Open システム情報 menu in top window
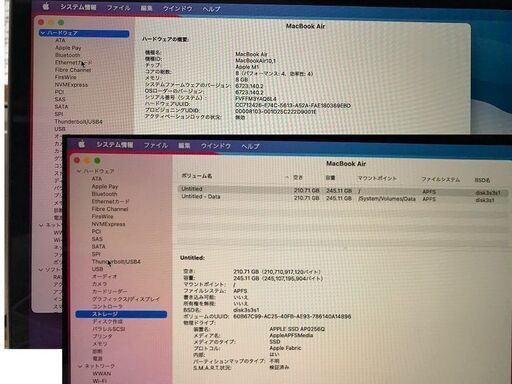This screenshot has width=512, height=384. [78, 7]
